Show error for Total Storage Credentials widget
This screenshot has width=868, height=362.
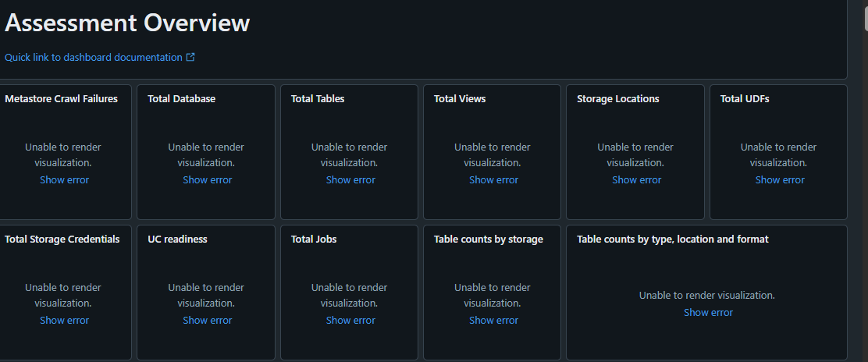click(64, 321)
